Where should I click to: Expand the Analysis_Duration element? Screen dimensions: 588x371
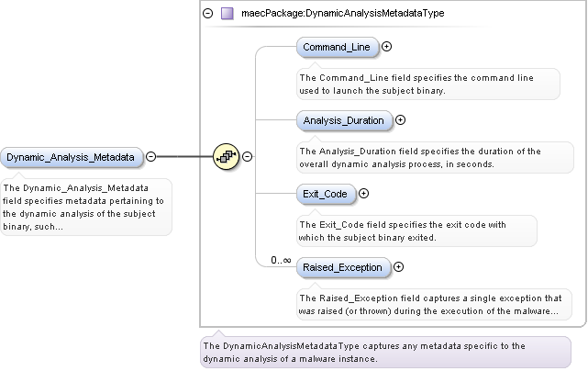click(400, 119)
